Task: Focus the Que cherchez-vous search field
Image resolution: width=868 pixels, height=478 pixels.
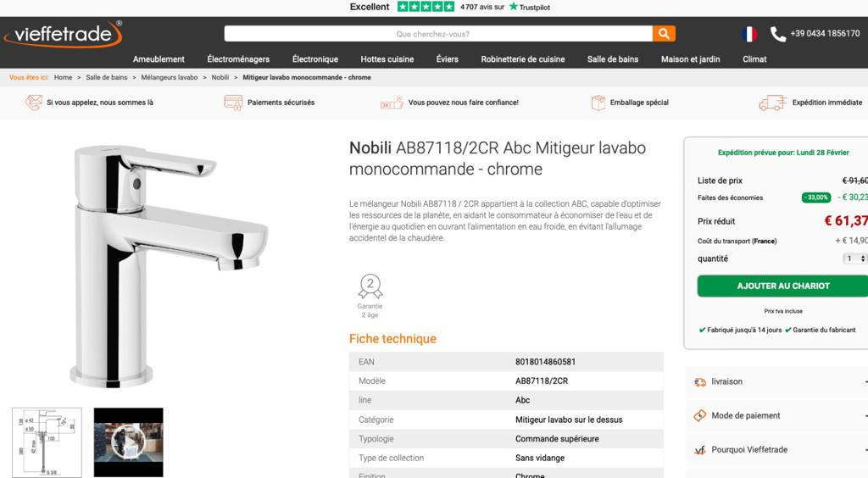Action: pyautogui.click(x=438, y=34)
